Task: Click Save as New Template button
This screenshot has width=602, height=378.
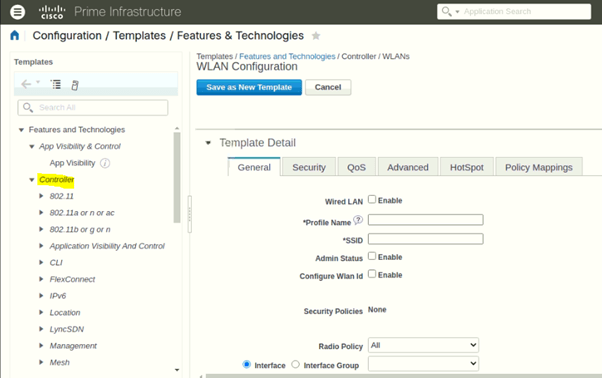Action: tap(249, 87)
